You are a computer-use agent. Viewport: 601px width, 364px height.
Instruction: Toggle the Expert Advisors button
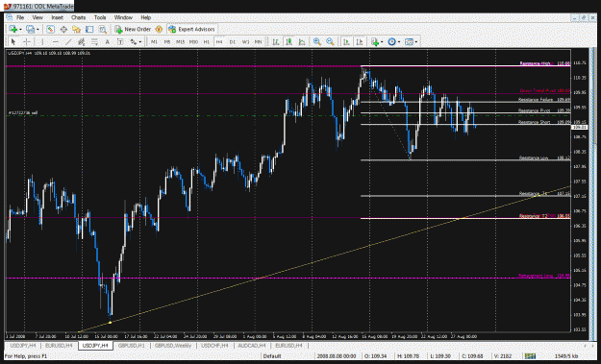192,29
